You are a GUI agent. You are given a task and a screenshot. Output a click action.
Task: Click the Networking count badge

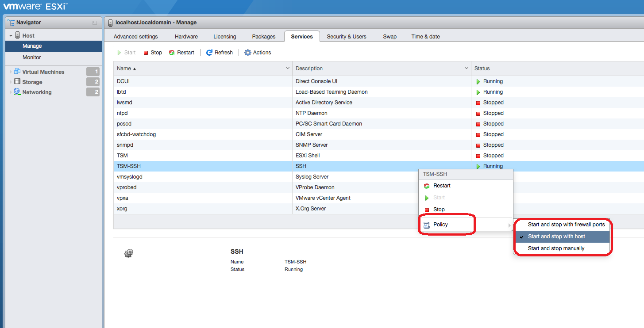93,92
